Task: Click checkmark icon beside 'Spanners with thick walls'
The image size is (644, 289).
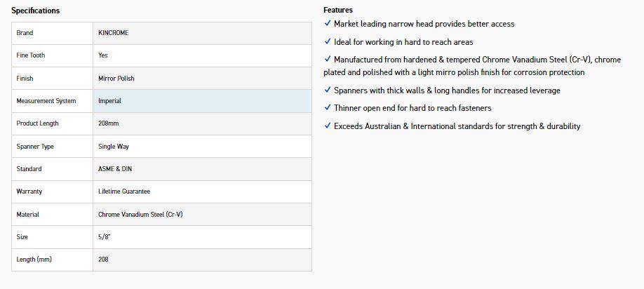Action: coord(328,90)
